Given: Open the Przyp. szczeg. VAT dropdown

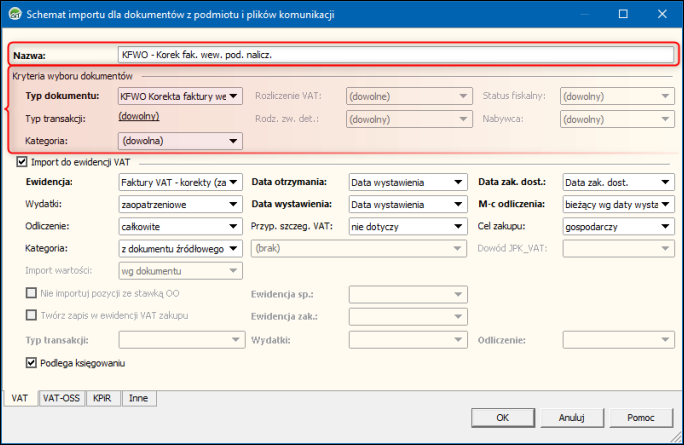Looking at the screenshot, I should pyautogui.click(x=408, y=226).
